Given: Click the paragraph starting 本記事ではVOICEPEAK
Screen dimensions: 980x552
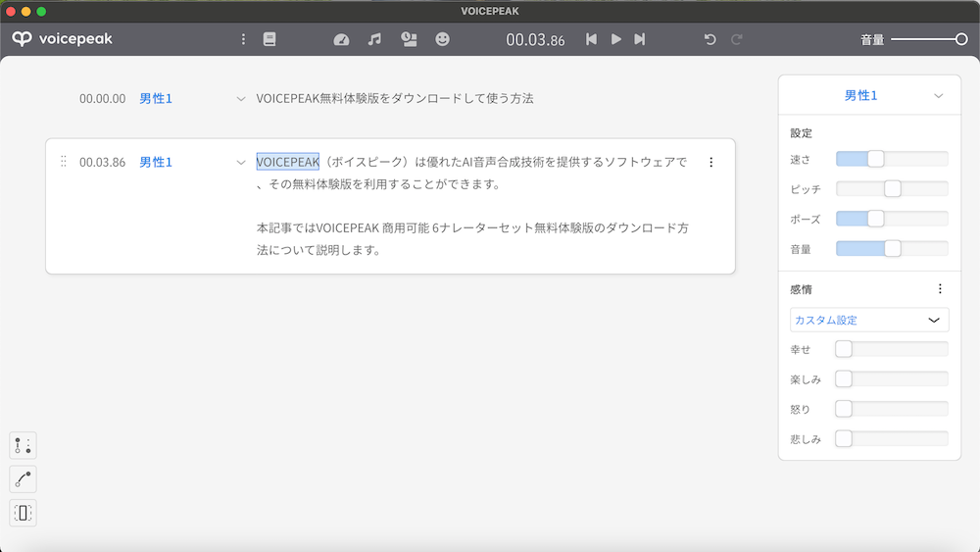Looking at the screenshot, I should tap(472, 239).
